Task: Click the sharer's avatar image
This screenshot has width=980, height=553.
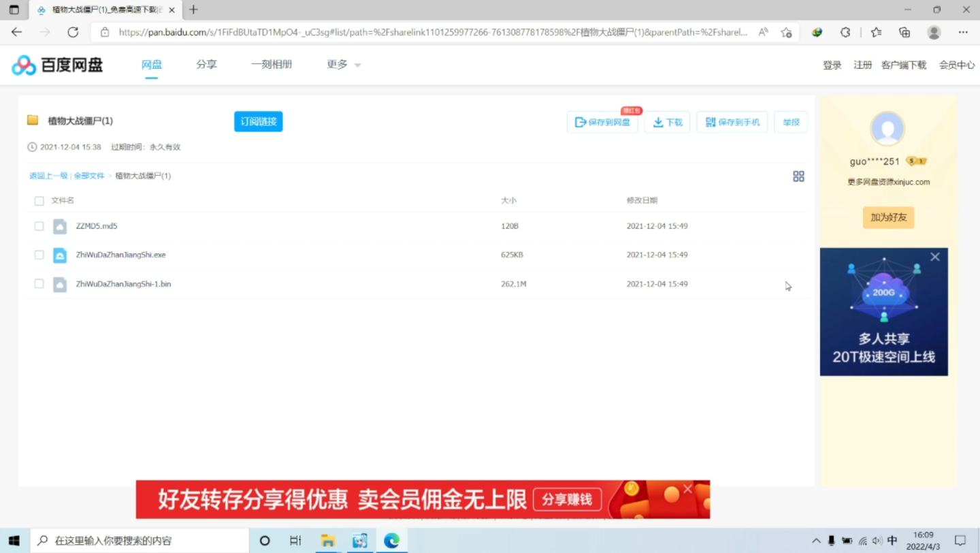Action: coord(887,129)
